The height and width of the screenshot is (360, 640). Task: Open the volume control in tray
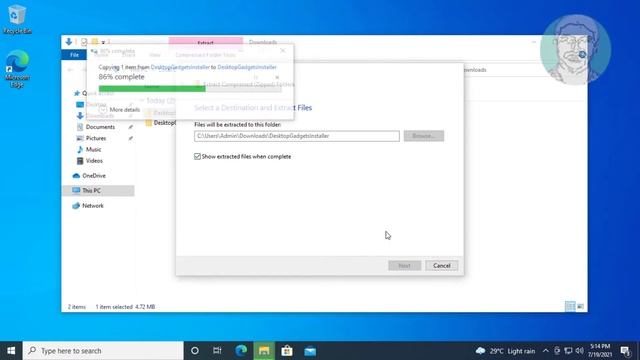579,351
